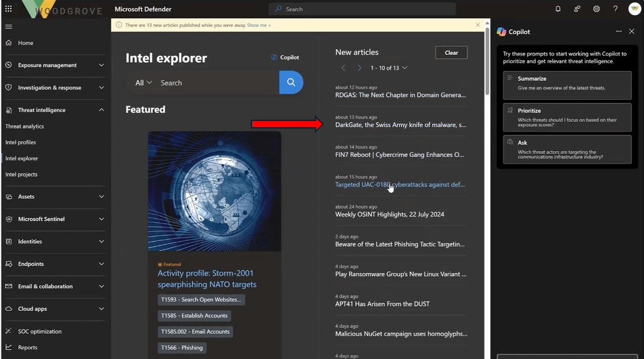644x359 pixels.
Task: Click the top Search input field
Action: point(362,8)
